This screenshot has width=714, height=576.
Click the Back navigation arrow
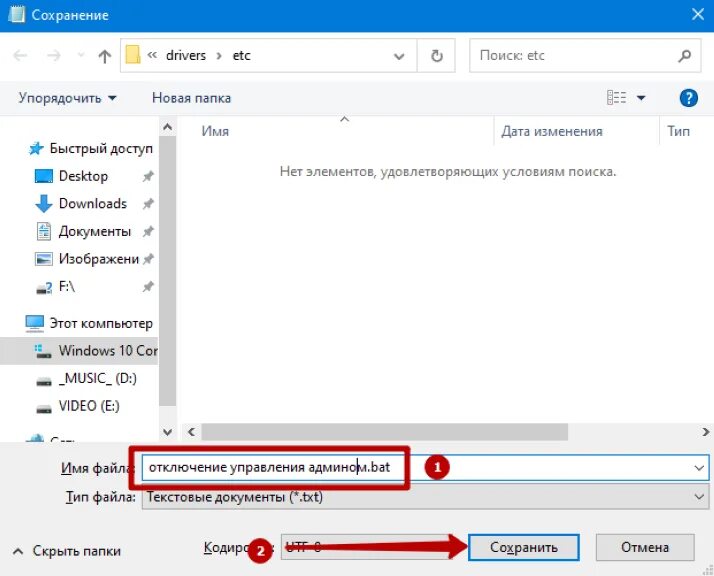[20, 56]
